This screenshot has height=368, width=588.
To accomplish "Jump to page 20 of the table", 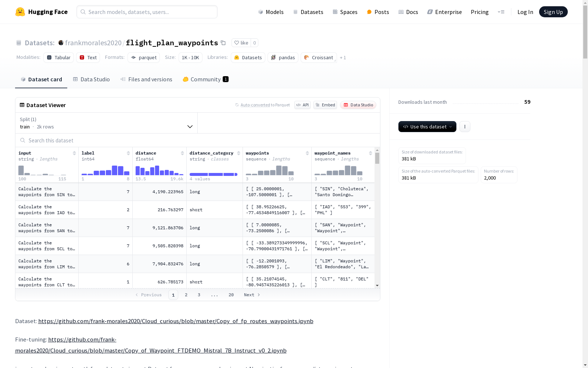I will tap(231, 295).
